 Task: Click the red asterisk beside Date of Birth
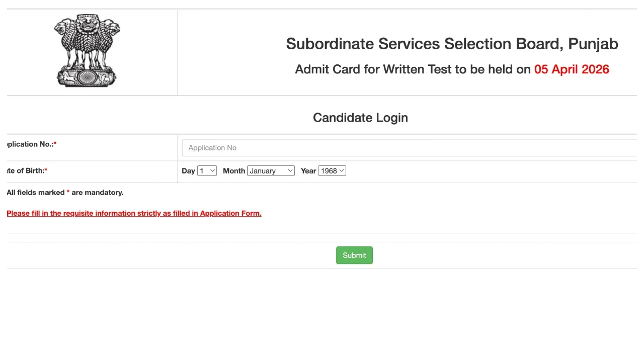pos(46,171)
